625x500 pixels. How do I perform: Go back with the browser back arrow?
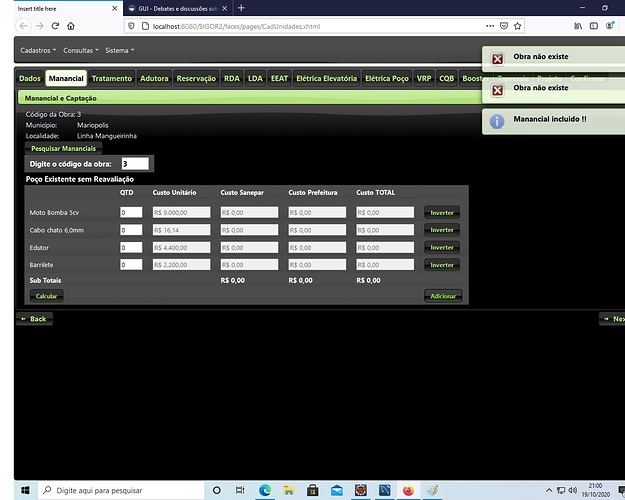[x=24, y=26]
